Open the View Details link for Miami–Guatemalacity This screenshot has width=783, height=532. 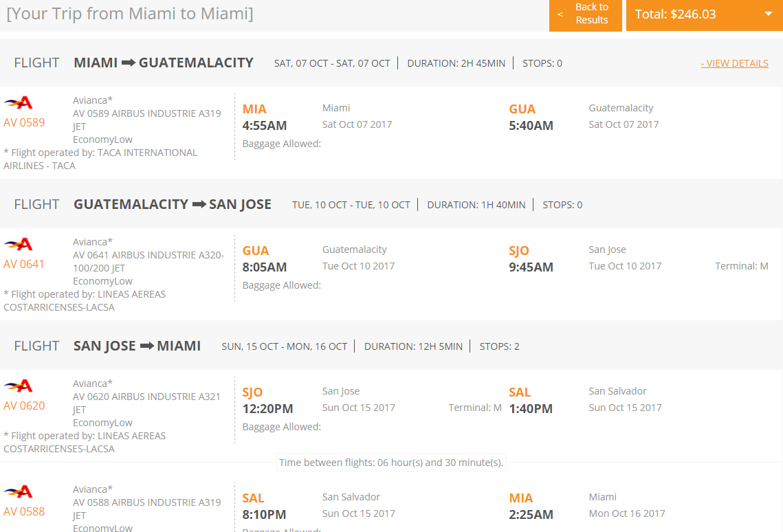[735, 63]
